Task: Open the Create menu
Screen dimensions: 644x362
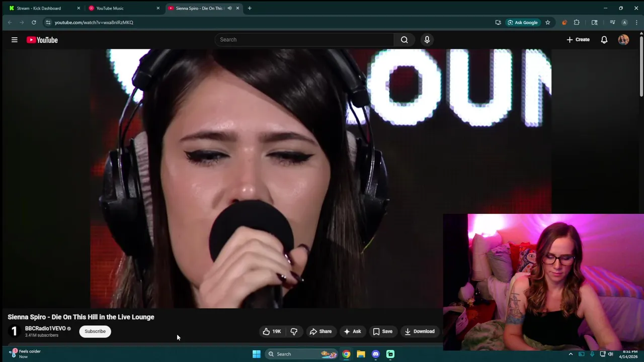Action: [x=578, y=40]
